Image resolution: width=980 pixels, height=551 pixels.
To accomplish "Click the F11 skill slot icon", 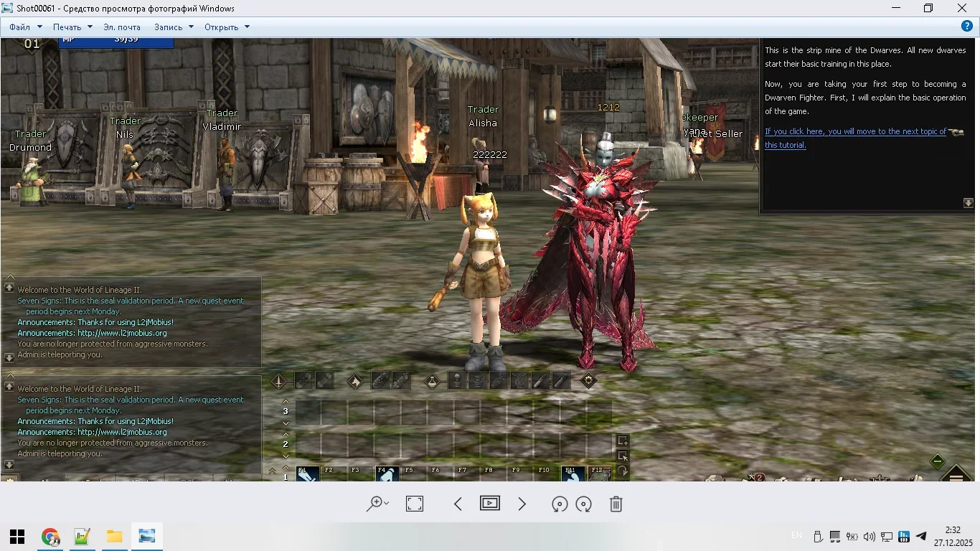I will coord(573,474).
